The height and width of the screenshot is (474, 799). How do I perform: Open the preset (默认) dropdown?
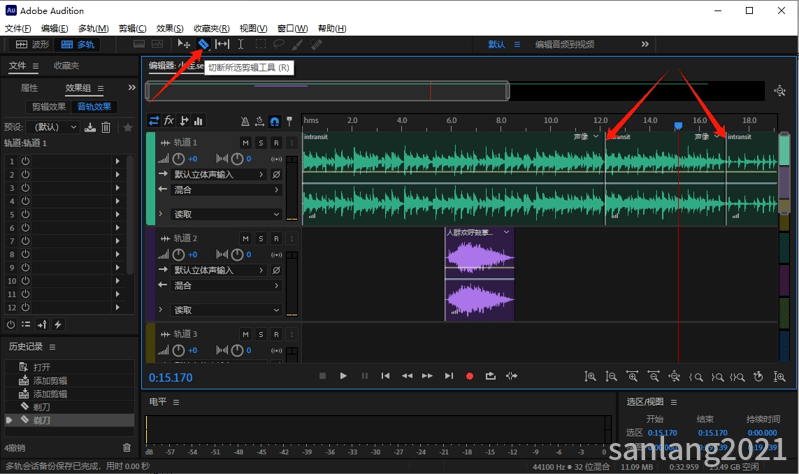(54, 127)
